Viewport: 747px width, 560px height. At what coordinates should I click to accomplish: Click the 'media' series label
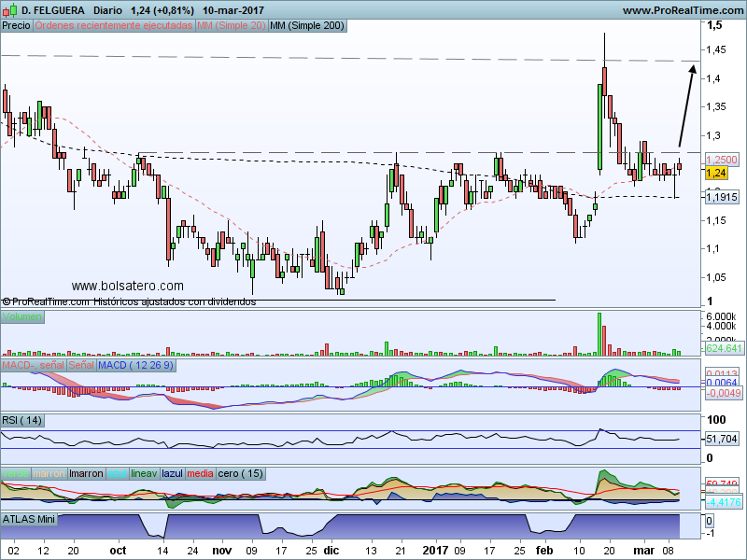[x=200, y=473]
